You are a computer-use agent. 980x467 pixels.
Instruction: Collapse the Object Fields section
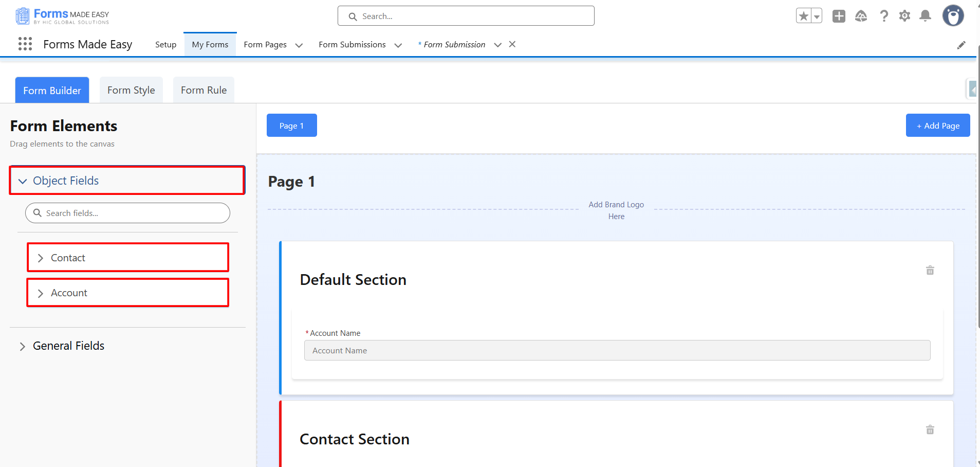[x=23, y=181]
